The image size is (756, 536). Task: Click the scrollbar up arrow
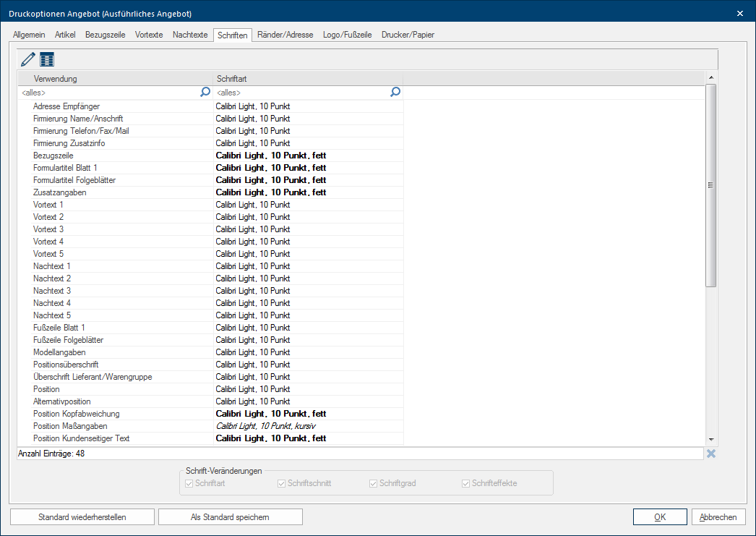711,77
